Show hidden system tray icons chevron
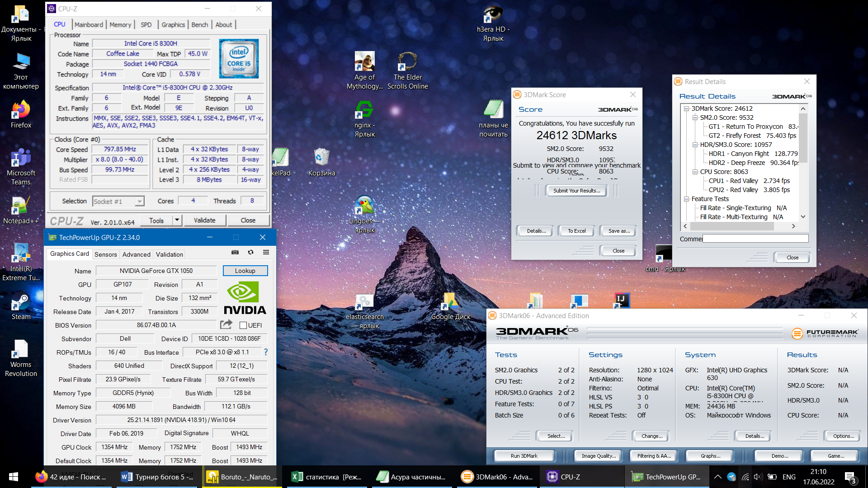Viewport: 868px width, 488px height. pos(718,477)
